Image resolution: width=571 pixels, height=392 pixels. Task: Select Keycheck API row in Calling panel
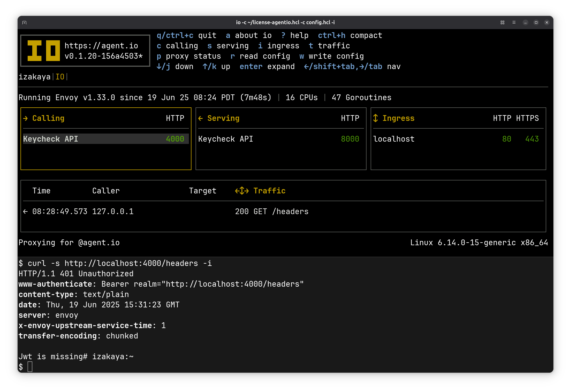coord(106,139)
